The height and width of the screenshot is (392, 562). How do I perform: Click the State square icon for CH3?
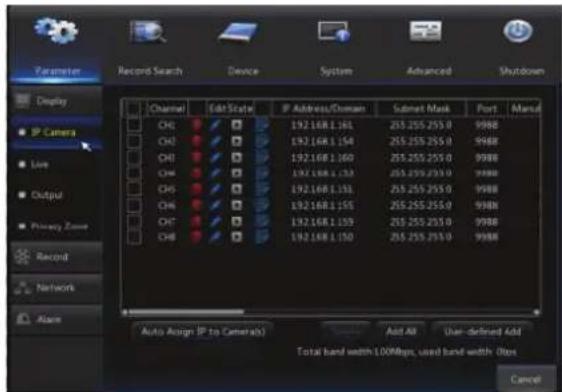[236, 157]
